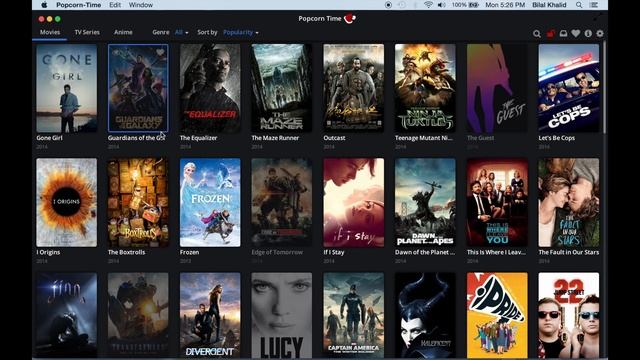This screenshot has height=360, width=640.
Task: Open the Teenage Mutant Ninja Turtles poster
Action: click(425, 88)
